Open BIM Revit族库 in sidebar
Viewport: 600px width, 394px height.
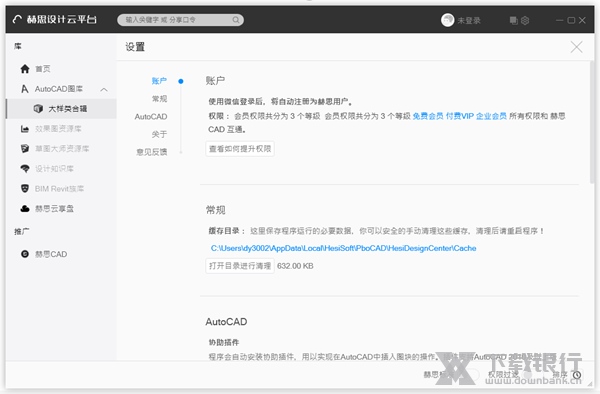(59, 189)
